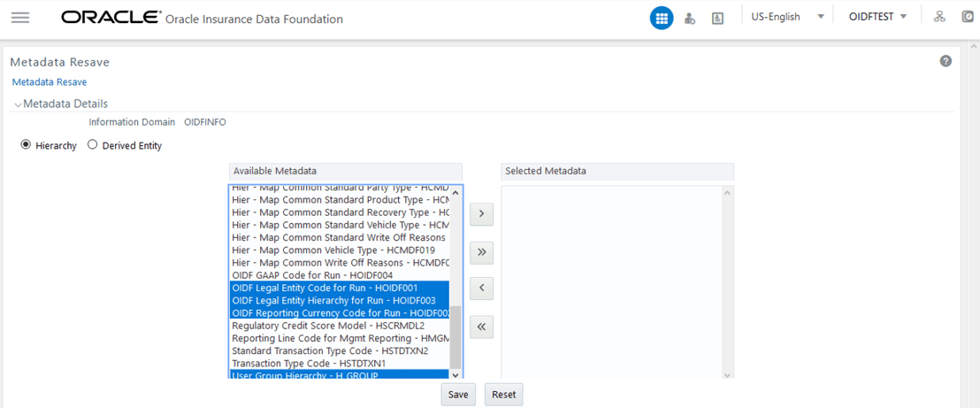Move all items left with double arrow

[481, 326]
